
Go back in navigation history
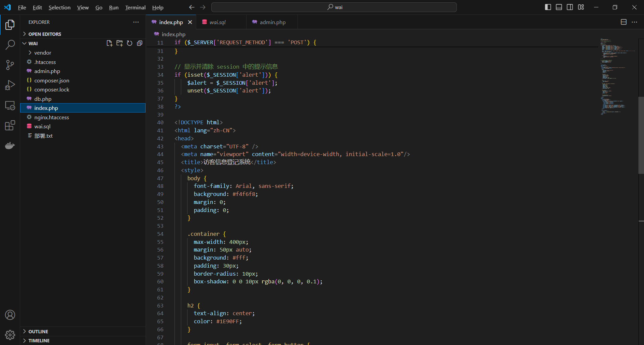(192, 7)
